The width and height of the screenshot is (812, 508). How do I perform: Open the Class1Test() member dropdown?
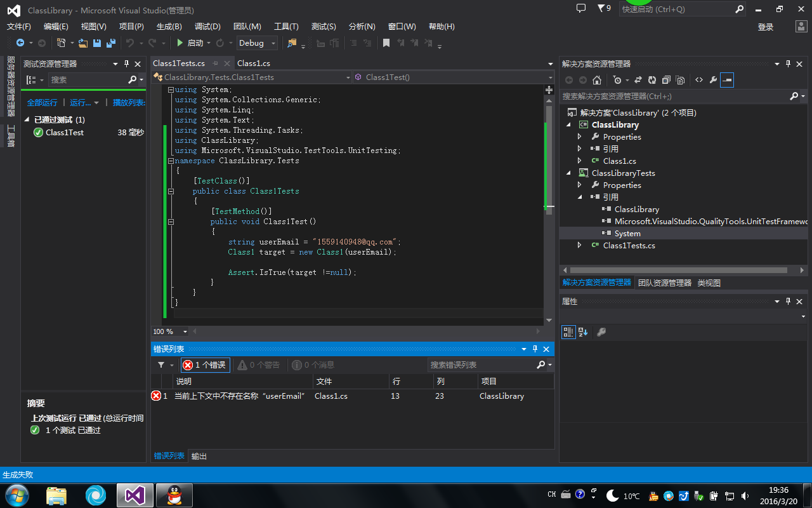point(454,77)
